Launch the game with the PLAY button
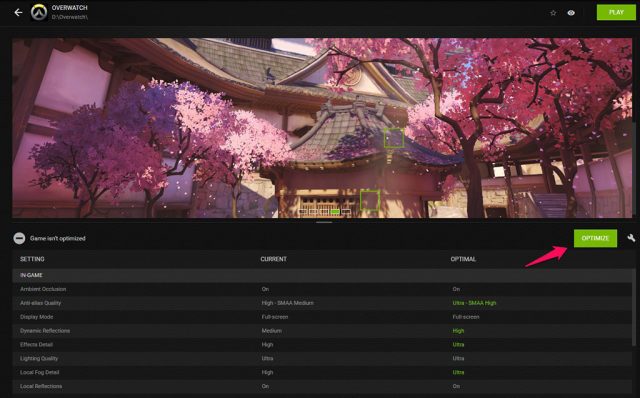The image size is (640, 398). [616, 13]
